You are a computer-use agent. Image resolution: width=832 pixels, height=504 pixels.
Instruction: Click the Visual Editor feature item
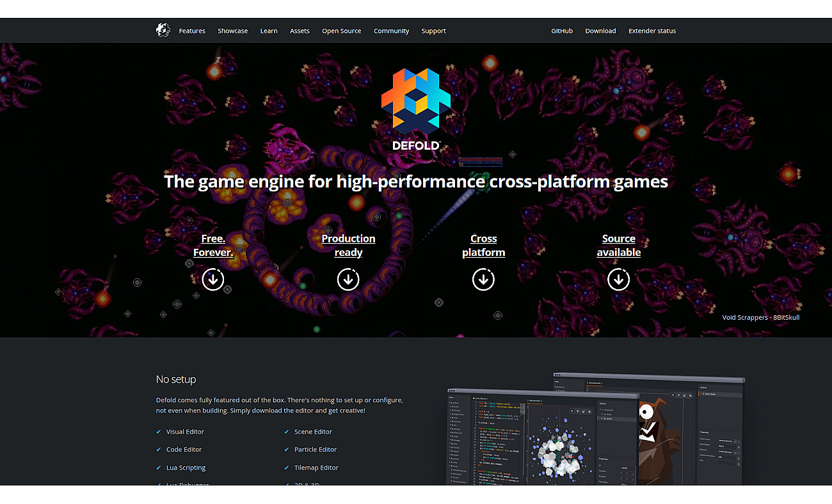[x=185, y=432]
